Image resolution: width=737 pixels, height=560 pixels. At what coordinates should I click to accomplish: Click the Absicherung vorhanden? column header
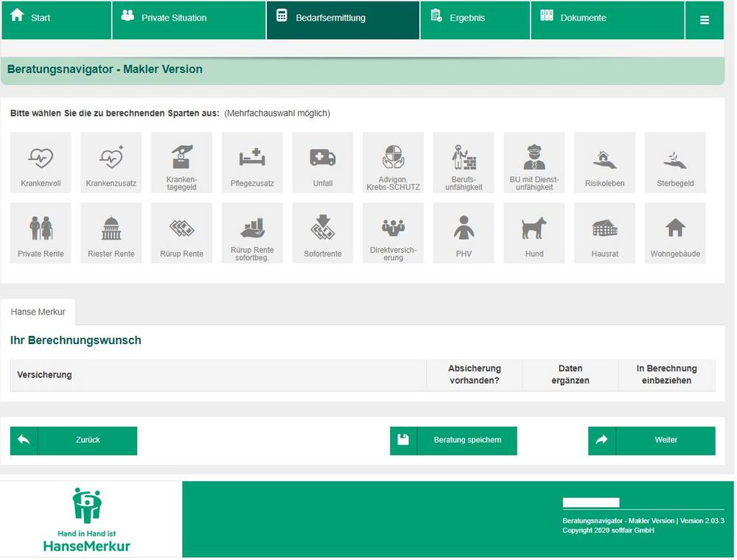(475, 375)
